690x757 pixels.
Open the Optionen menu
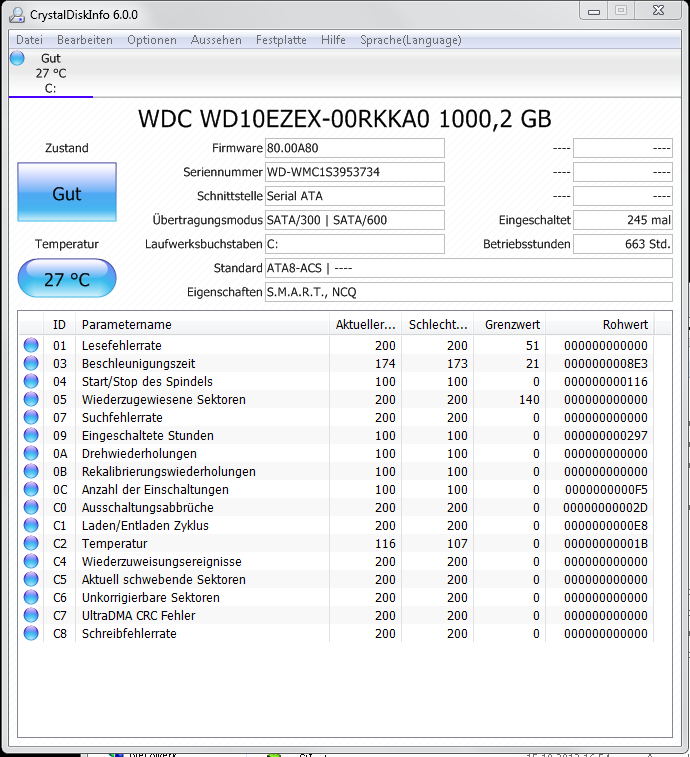tap(152, 40)
